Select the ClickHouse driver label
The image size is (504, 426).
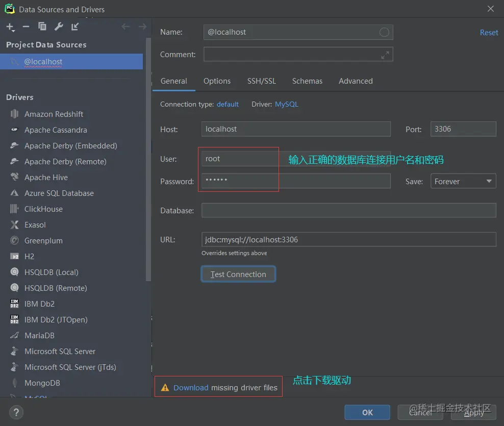(43, 209)
